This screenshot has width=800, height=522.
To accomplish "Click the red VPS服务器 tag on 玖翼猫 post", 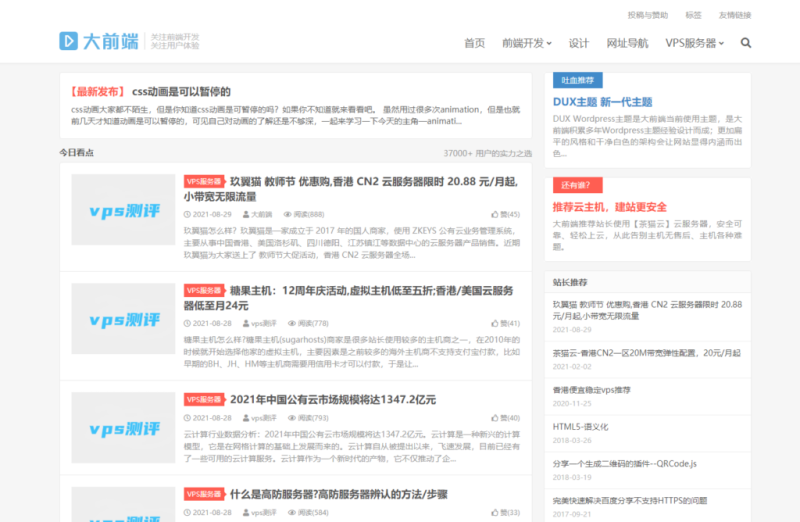I will pos(204,182).
